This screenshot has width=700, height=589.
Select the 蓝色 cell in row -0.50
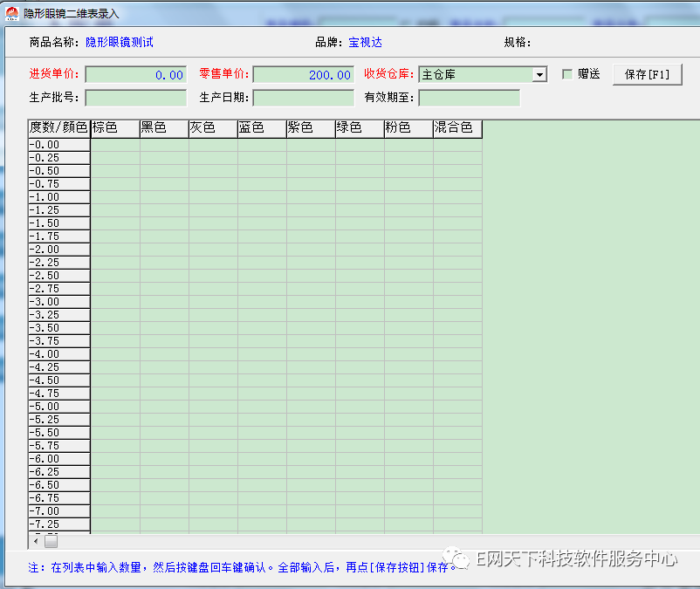(262, 171)
